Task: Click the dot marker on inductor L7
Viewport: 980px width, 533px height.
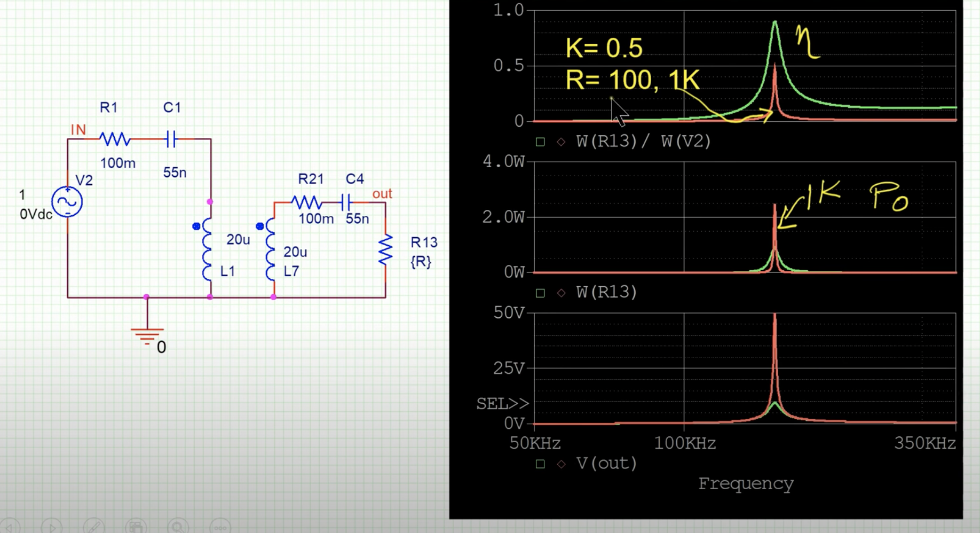Action: 260,226
